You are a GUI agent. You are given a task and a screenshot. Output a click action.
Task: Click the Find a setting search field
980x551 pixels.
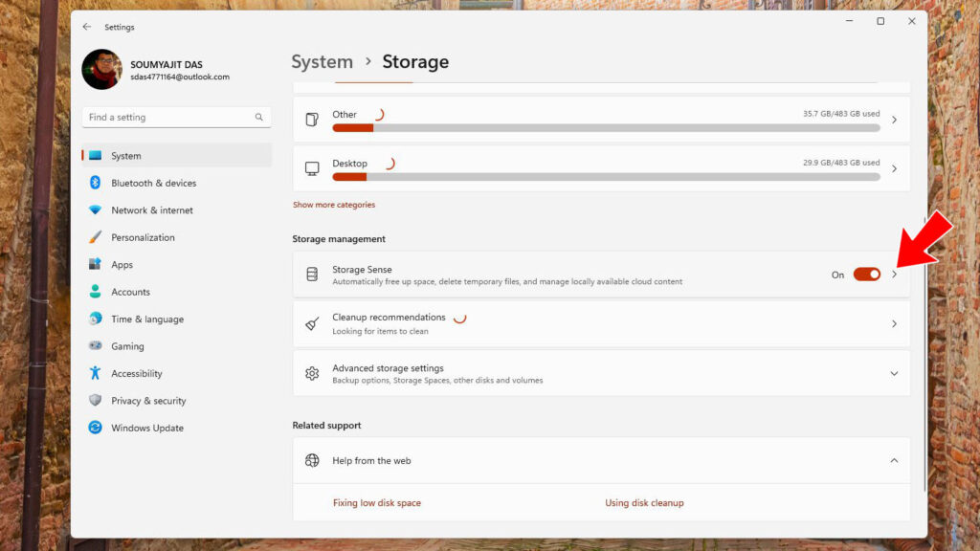(176, 117)
